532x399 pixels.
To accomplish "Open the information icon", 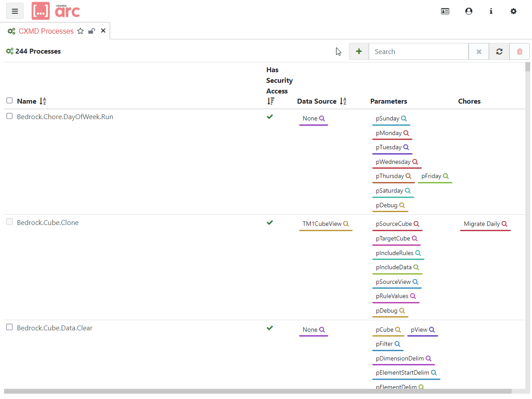I will 491,11.
